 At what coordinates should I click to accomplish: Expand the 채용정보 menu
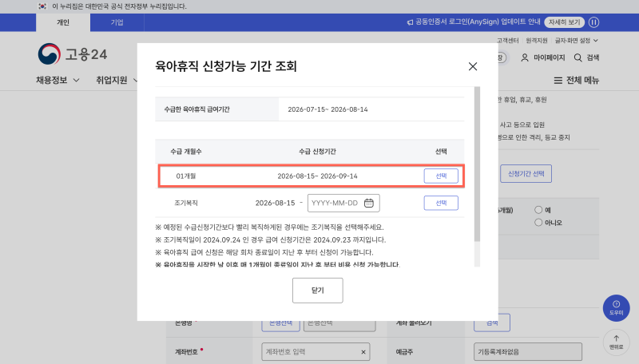pos(58,80)
